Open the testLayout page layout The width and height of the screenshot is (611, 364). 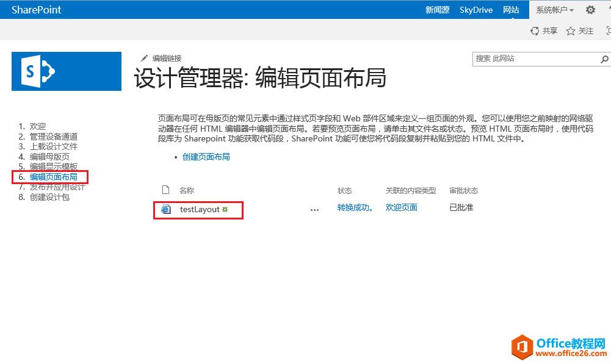(x=200, y=210)
